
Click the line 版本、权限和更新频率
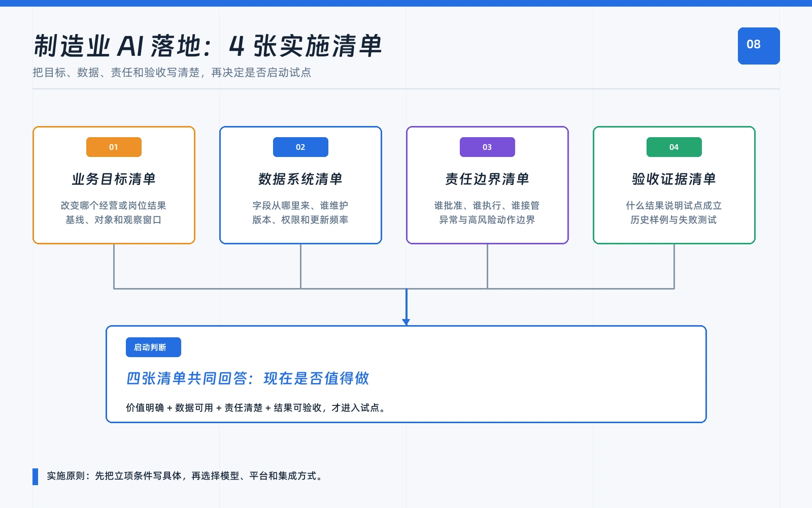[300, 220]
